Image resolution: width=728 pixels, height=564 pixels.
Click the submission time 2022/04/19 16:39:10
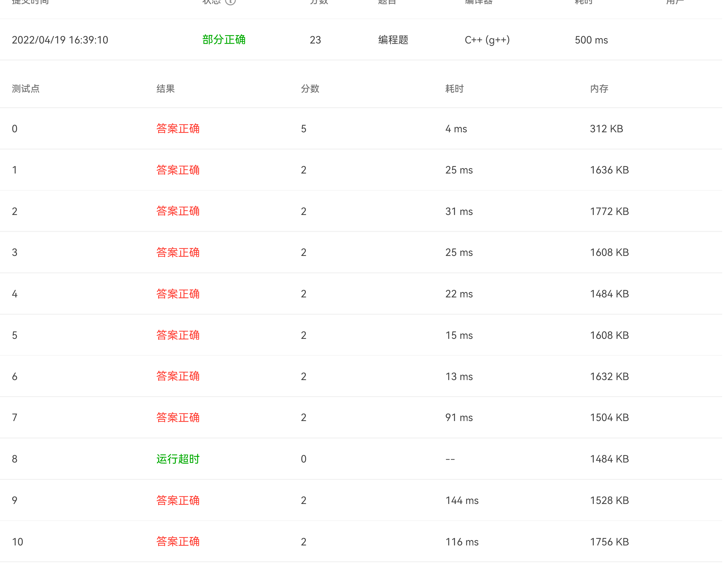pos(60,40)
